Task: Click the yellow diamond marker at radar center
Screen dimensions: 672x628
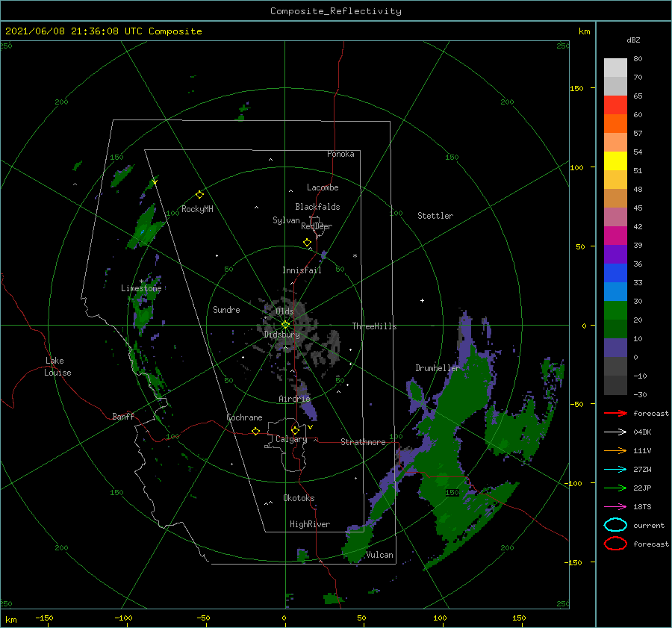Action: [x=285, y=325]
